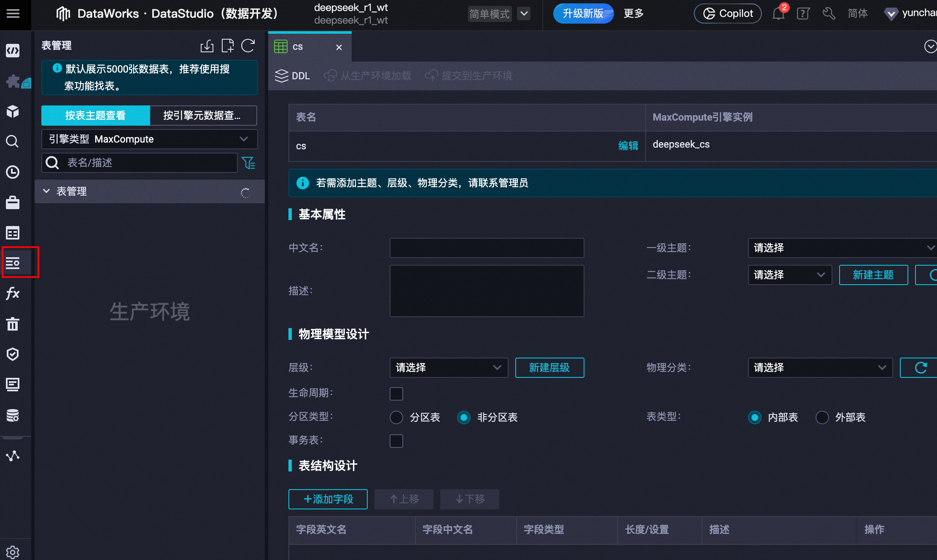Screen dimensions: 937x560
Task: Open the shield check sidebar icon
Action: pyautogui.click(x=13, y=354)
